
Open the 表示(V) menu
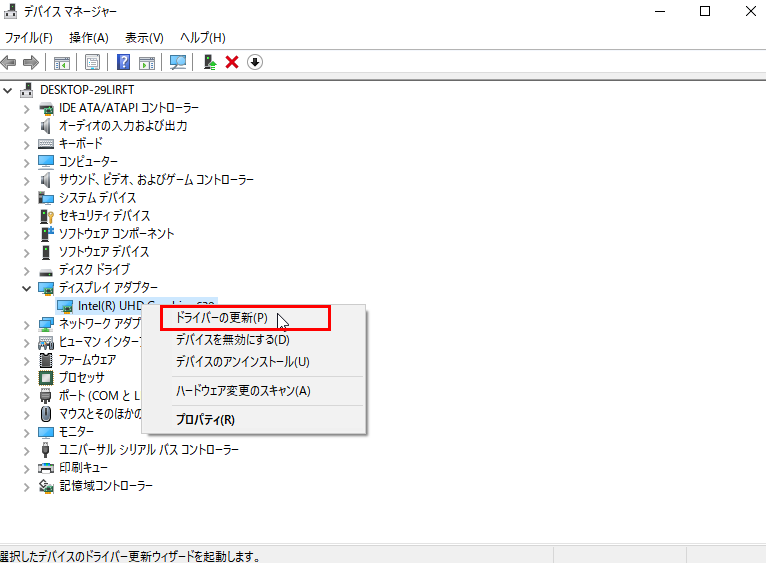[144, 38]
